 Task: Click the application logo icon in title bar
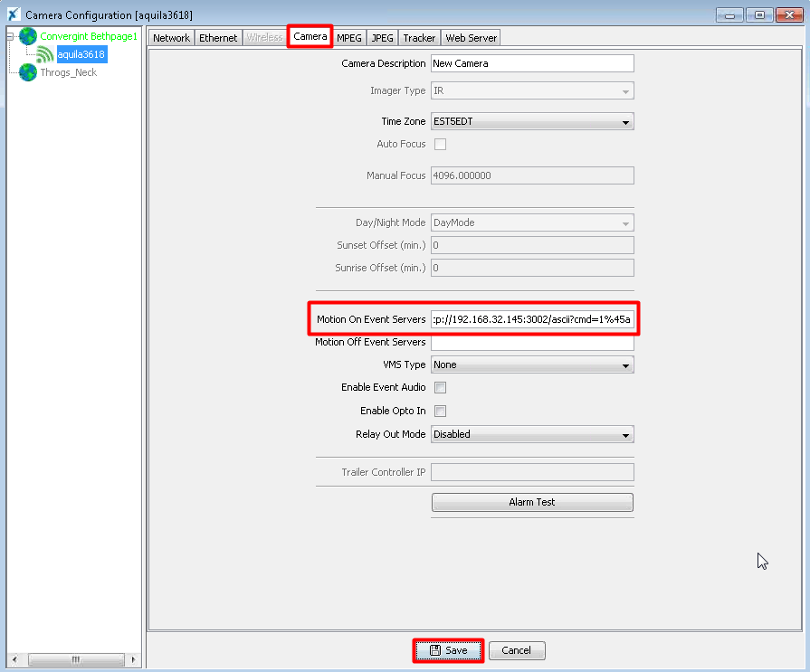coord(14,14)
